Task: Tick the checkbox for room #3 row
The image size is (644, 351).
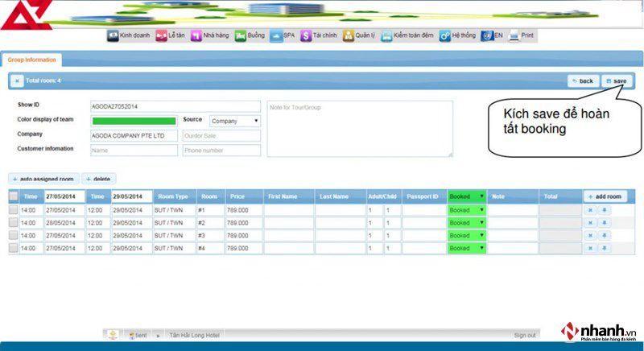Action: click(x=13, y=235)
